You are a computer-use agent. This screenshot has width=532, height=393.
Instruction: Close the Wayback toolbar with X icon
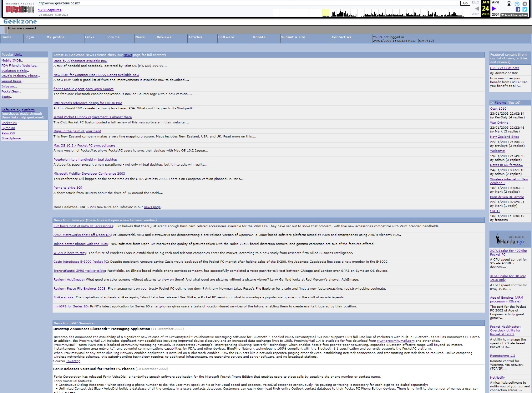(x=525, y=4)
